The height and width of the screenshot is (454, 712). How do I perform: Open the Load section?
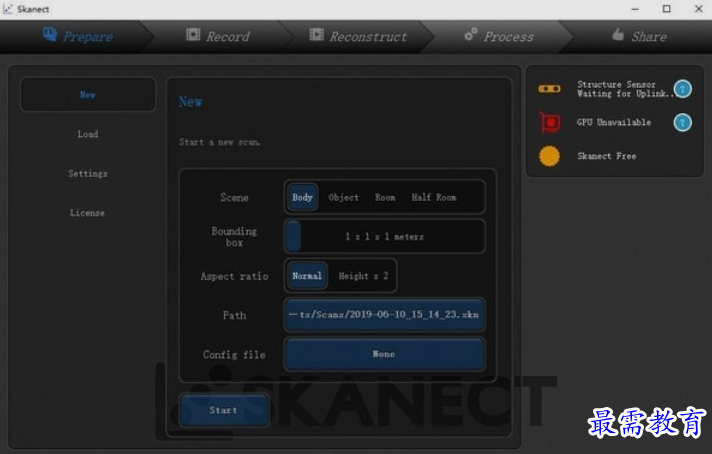coord(88,134)
